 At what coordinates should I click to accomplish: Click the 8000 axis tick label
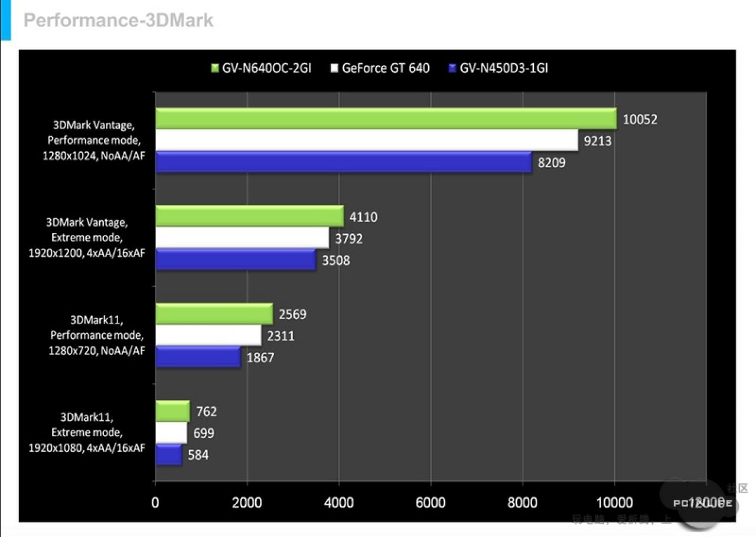[x=523, y=503]
